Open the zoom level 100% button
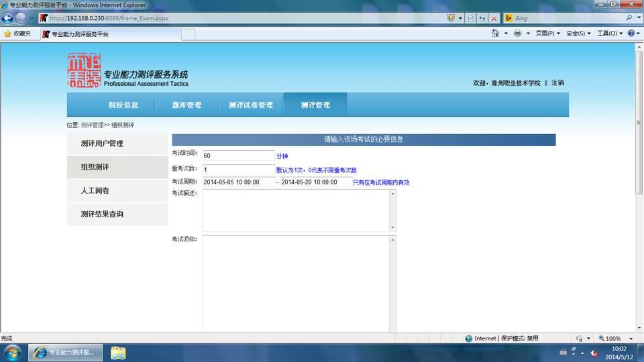Image resolution: width=644 pixels, height=362 pixels. coord(610,339)
